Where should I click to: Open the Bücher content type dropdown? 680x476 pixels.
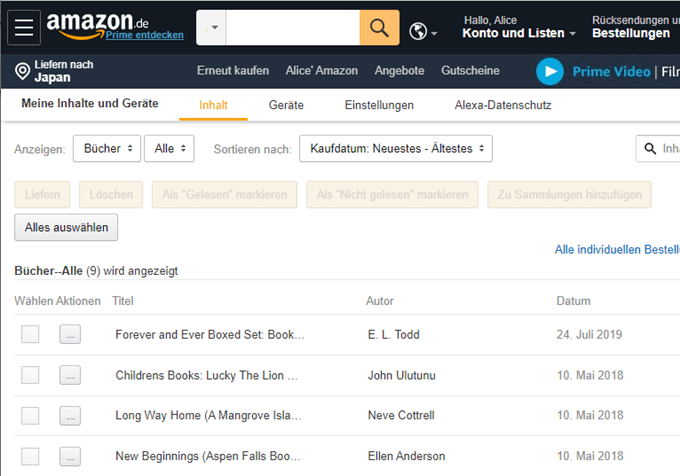tap(107, 149)
